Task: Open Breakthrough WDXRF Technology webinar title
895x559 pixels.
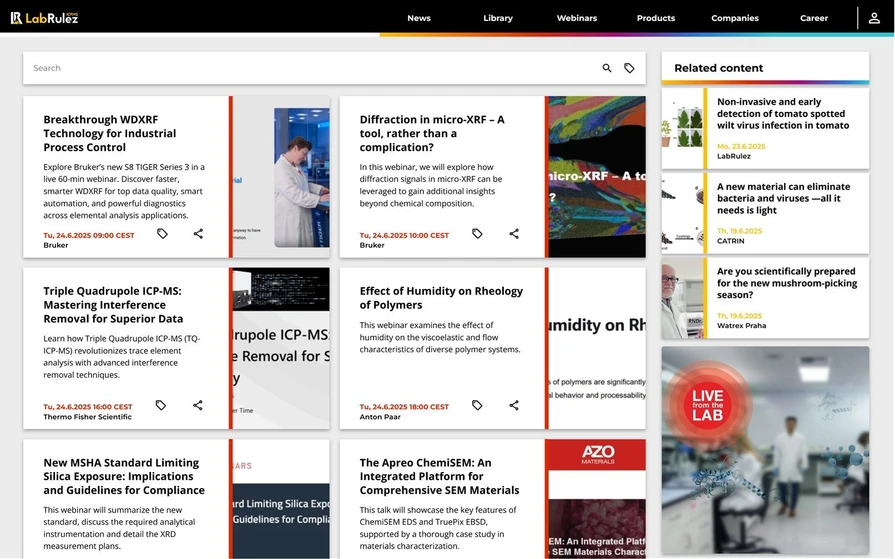Action: point(110,133)
